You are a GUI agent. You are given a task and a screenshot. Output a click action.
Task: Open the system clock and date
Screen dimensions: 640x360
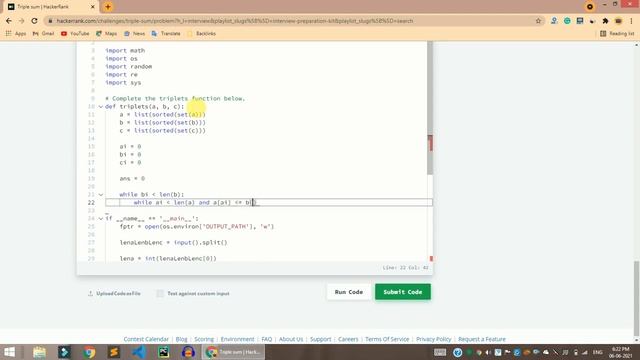tap(621, 352)
